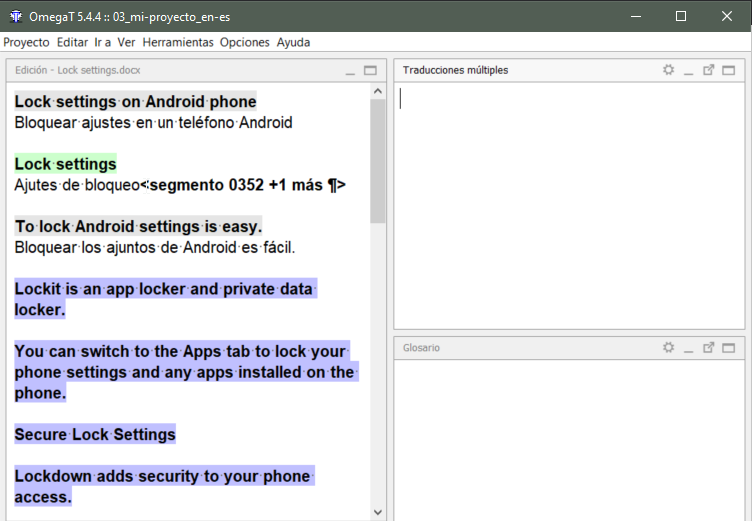Open Glosario pane settings gear
Viewport: 752px width, 521px height.
(x=669, y=347)
